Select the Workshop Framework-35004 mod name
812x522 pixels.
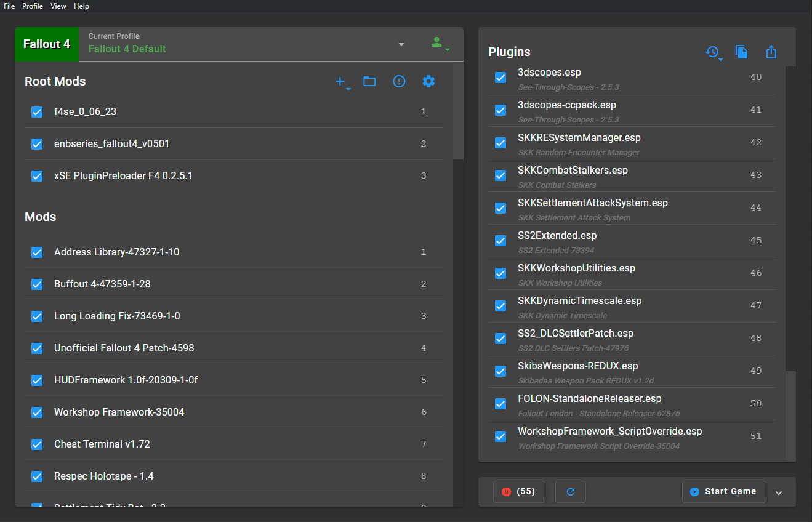[119, 412]
